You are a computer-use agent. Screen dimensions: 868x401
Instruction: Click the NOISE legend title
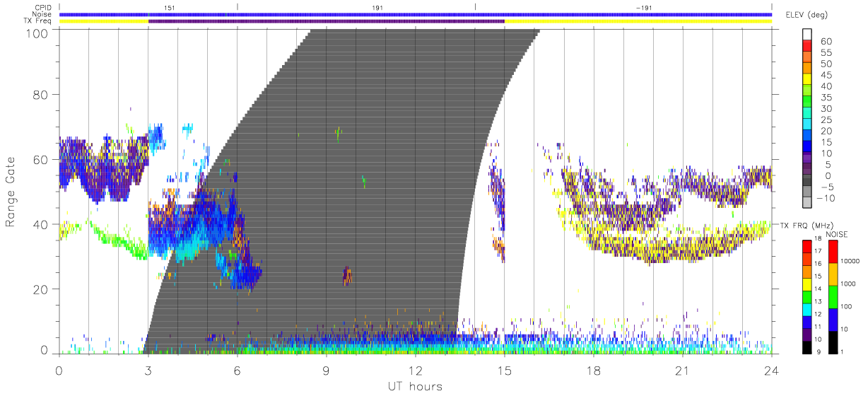[x=837, y=234]
